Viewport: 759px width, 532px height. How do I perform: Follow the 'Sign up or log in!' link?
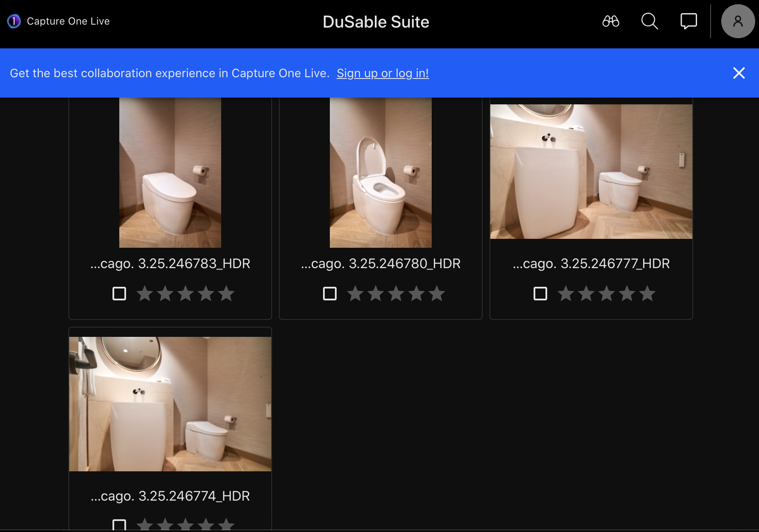point(382,73)
